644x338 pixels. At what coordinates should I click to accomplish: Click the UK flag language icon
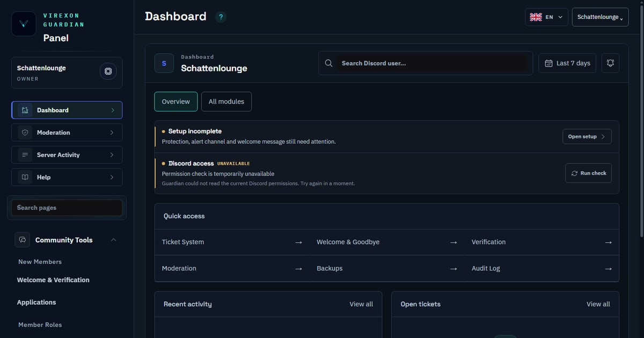click(536, 17)
